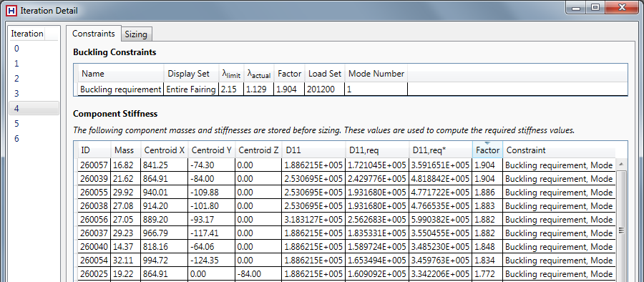
Task: Click the component table scroll-up arrow
Action: [620, 164]
